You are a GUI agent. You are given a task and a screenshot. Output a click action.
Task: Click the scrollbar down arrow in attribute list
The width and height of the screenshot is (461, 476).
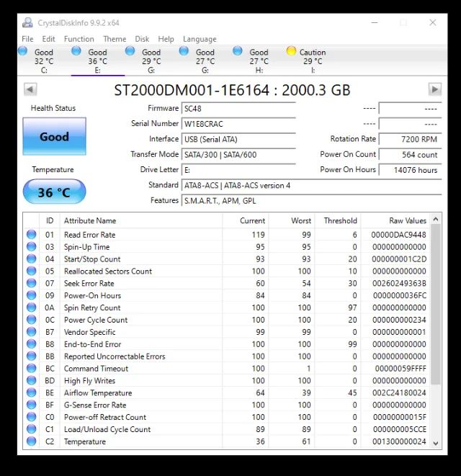coord(436,444)
